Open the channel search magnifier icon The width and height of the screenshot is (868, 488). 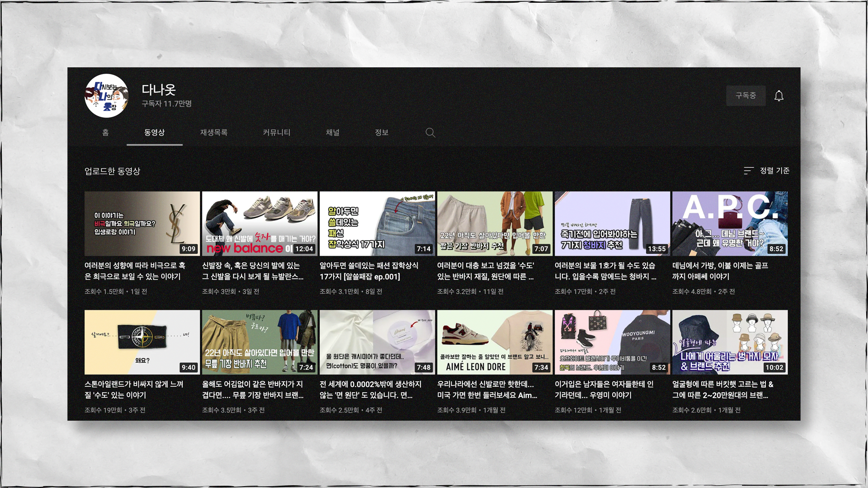pyautogui.click(x=430, y=132)
